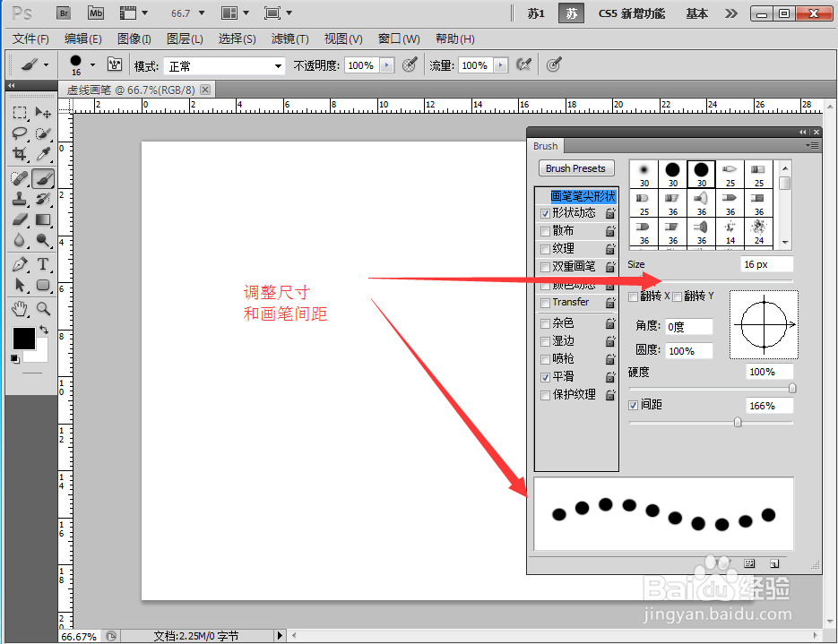The image size is (838, 644).
Task: Open the Brush panel options menu
Action: tap(812, 146)
